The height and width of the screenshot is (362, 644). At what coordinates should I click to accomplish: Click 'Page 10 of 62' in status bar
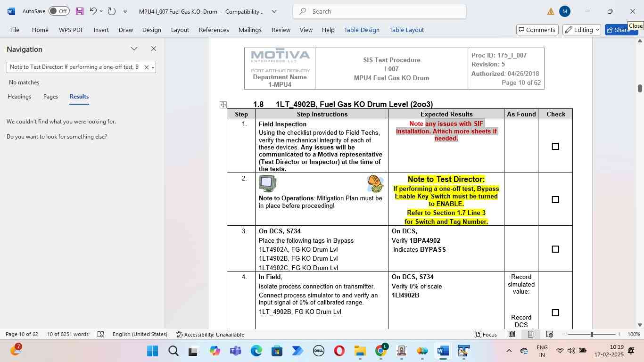22,334
